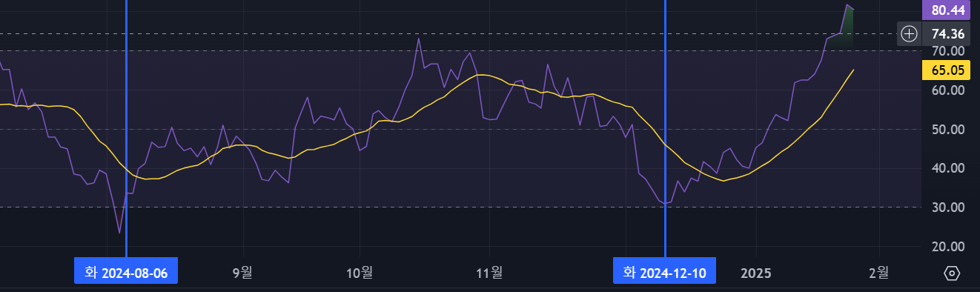980x292 pixels.
Task: Click the 20.00 scale value
Action: [947, 247]
